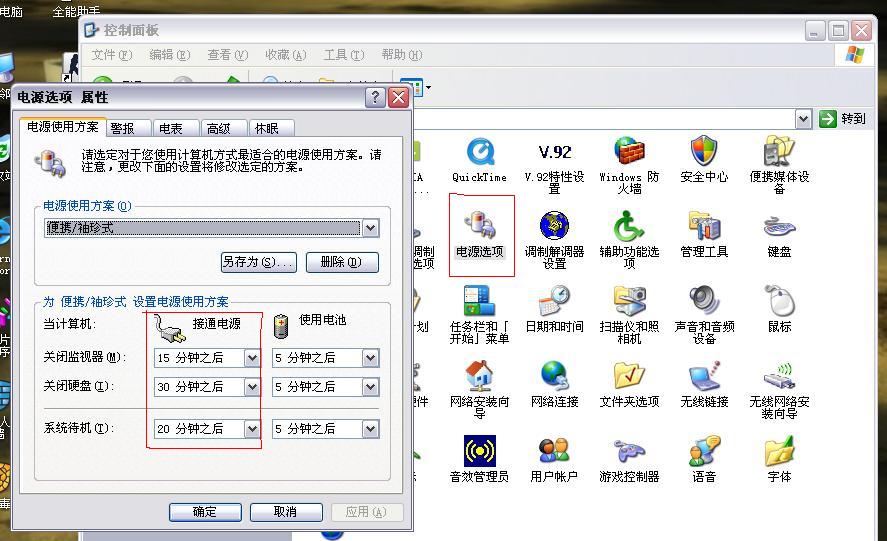Open the 网络连接 icon
887x541 pixels.
tap(554, 378)
